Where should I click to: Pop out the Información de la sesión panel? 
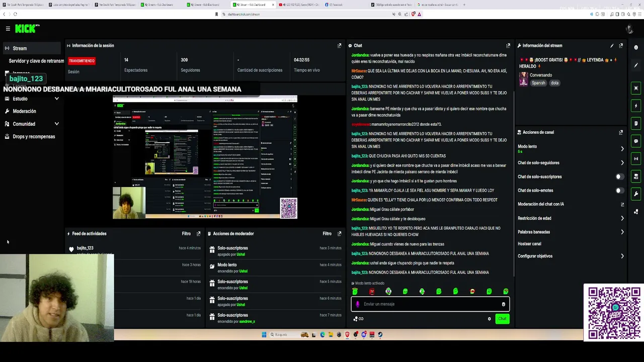point(339,45)
